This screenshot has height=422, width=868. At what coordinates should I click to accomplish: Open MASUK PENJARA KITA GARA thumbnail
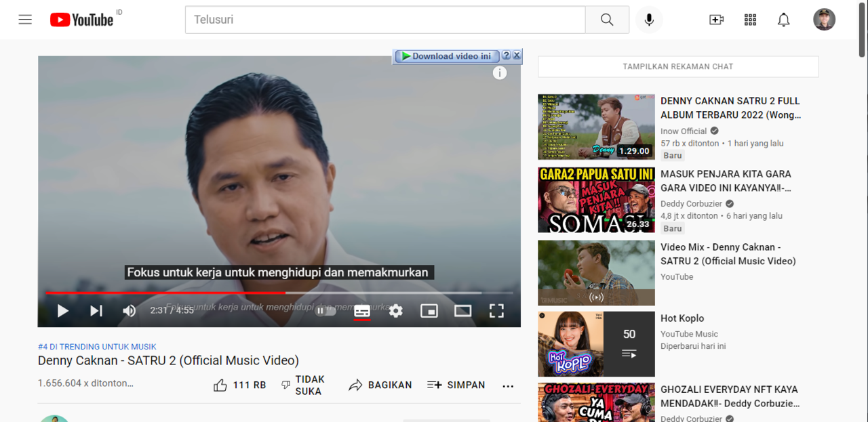point(596,200)
